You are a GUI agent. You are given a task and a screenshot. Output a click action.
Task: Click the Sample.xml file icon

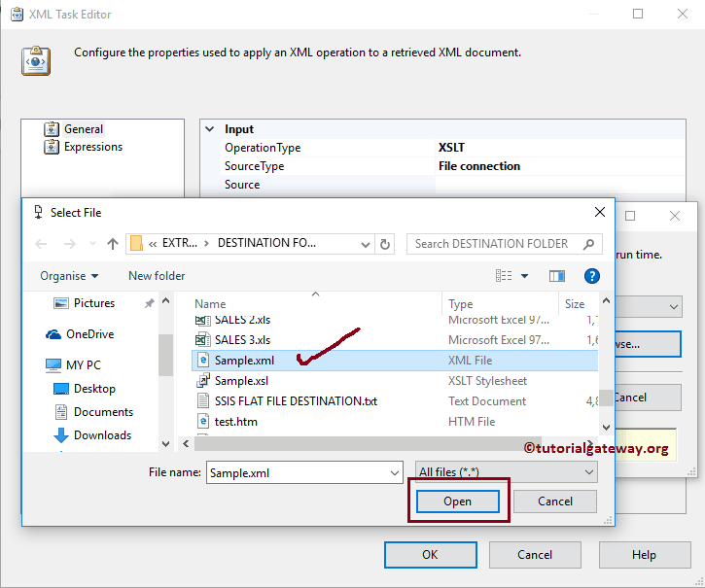click(203, 360)
